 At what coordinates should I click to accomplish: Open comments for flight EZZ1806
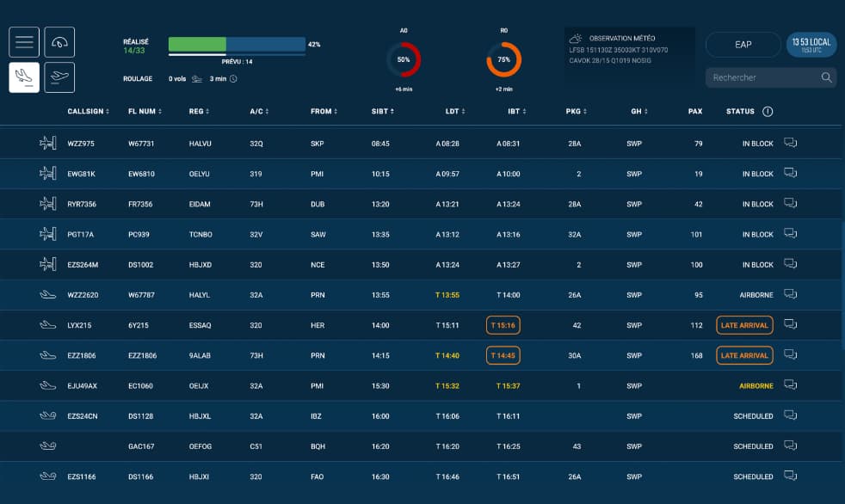tap(790, 354)
